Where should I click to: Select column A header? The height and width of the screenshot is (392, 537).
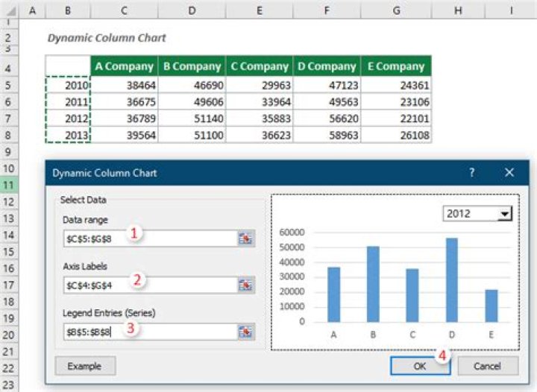point(32,10)
